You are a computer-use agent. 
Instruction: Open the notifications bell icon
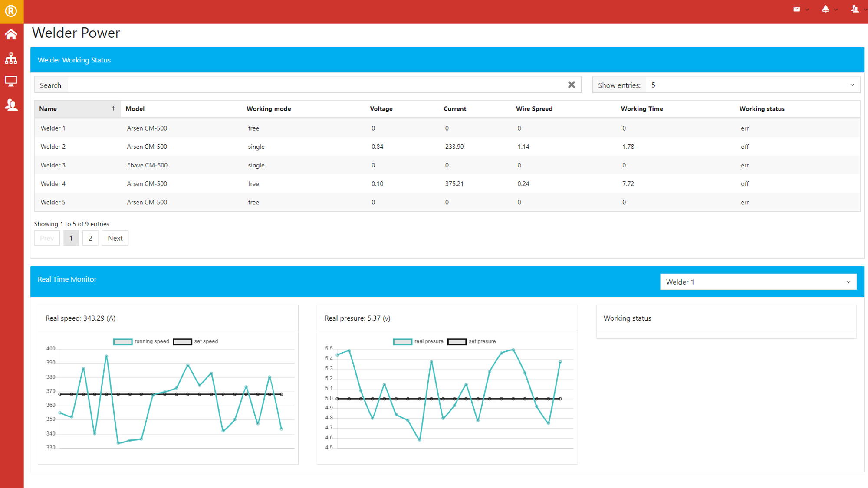(x=825, y=9)
